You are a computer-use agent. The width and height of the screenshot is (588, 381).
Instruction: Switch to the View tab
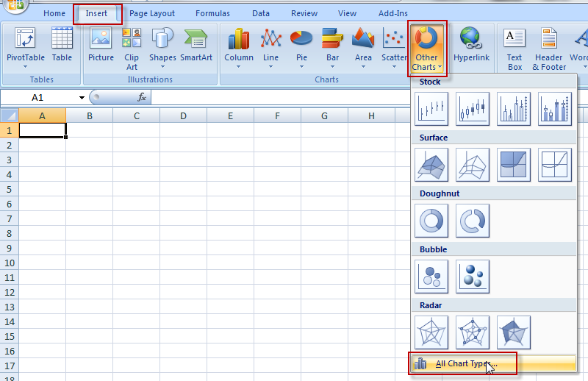(x=347, y=13)
